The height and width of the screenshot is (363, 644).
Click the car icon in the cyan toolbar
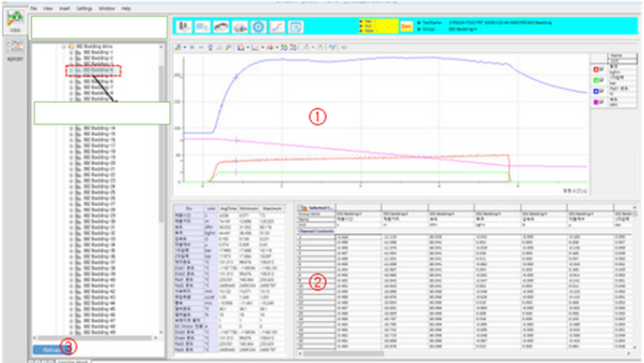click(x=220, y=27)
